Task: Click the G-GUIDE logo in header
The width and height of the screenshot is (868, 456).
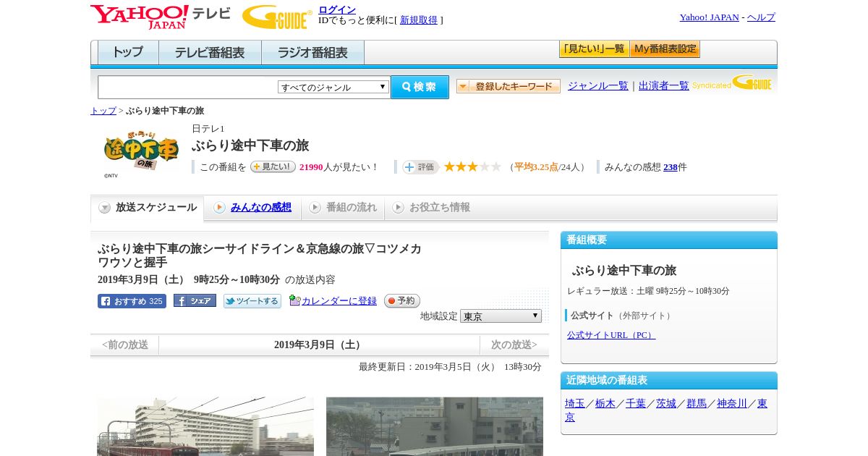Action: (277, 17)
